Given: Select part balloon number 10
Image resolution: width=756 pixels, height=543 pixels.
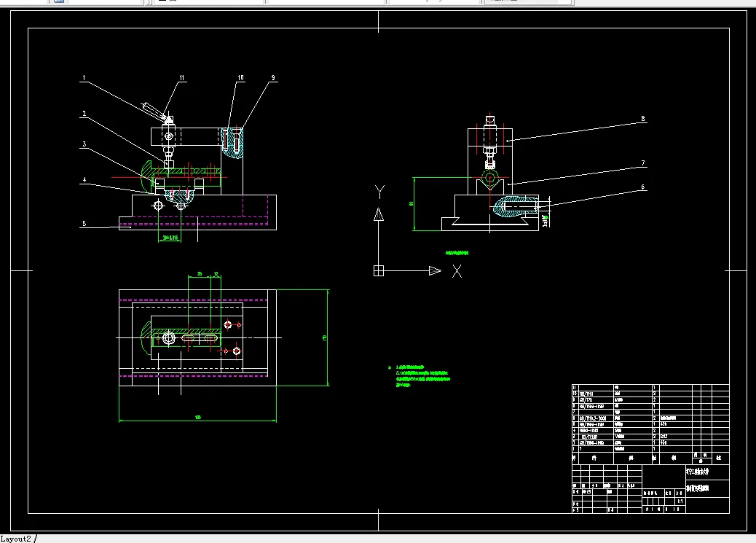Looking at the screenshot, I should click(240, 78).
